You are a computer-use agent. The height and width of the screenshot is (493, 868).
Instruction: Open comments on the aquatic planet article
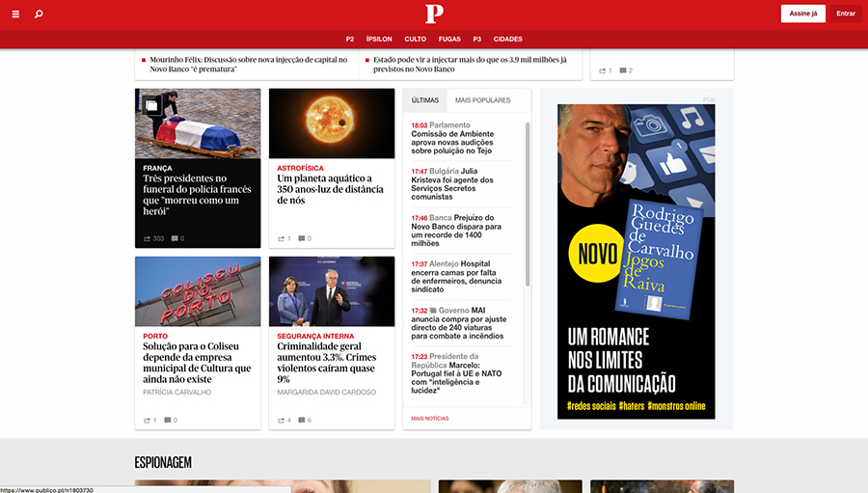tap(303, 238)
